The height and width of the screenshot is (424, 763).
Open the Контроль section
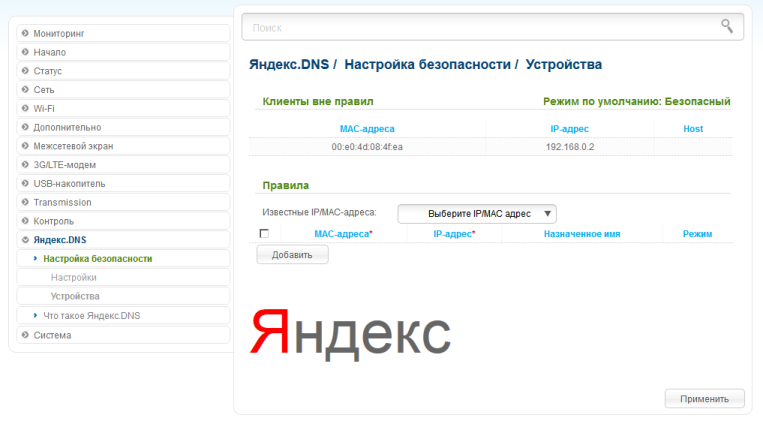click(123, 221)
